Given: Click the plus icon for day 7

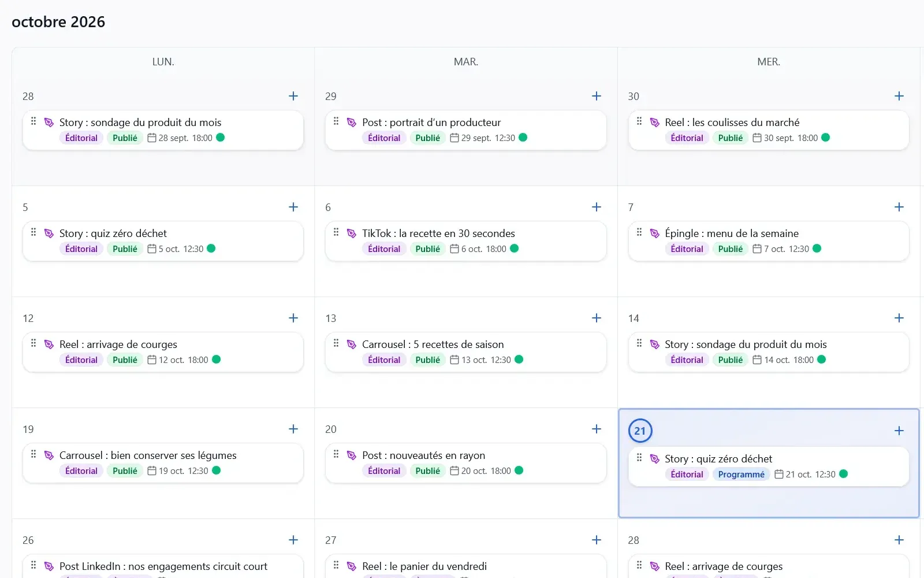Looking at the screenshot, I should 899,207.
